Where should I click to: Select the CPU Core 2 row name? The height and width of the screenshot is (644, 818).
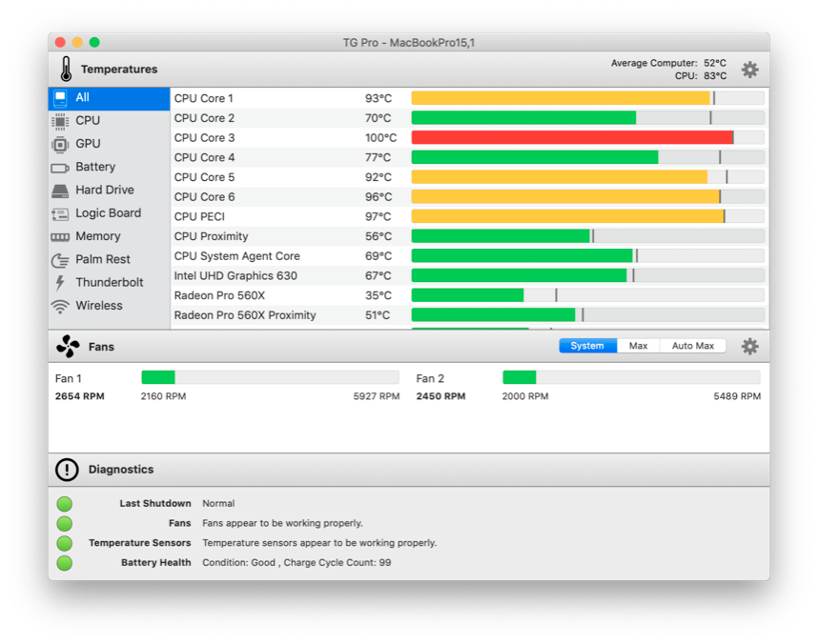tap(204, 118)
